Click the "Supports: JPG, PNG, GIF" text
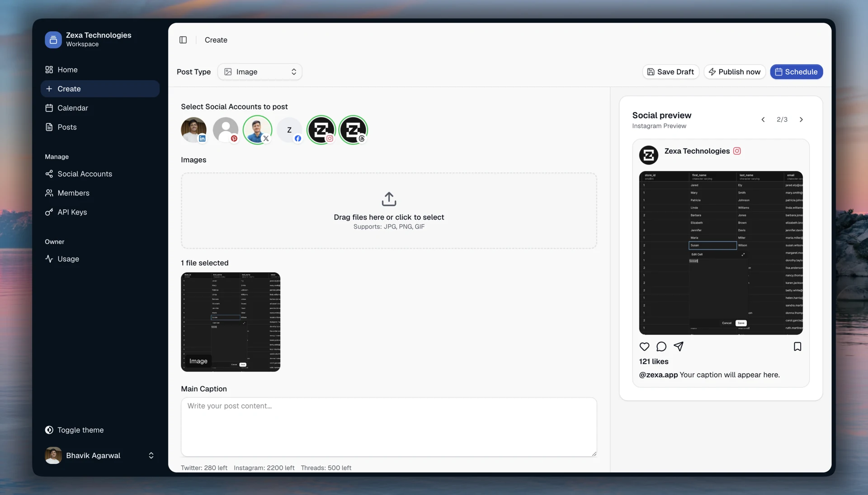The width and height of the screenshot is (868, 495). coord(389,227)
